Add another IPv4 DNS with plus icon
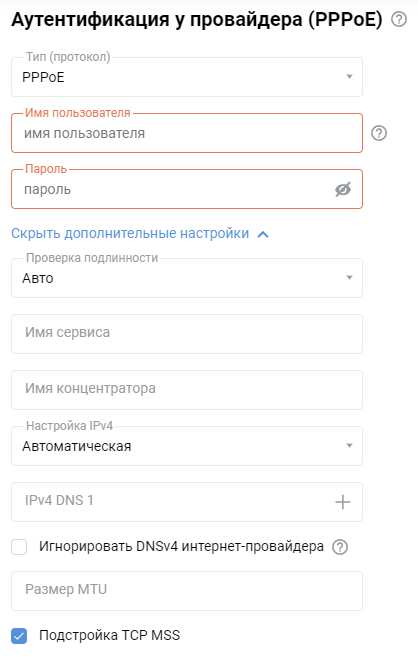Viewport: 418px width, 658px height. pos(342,502)
